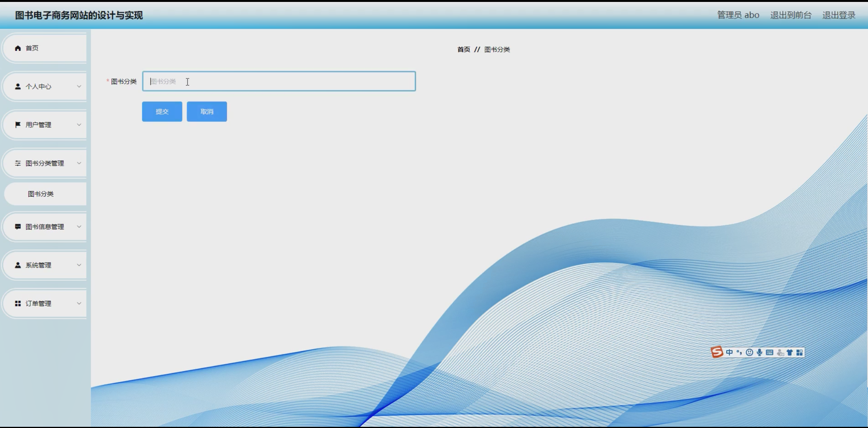Screen dimensions: 868x428
Task: Focus the 图书分类 text input field
Action: (279, 81)
